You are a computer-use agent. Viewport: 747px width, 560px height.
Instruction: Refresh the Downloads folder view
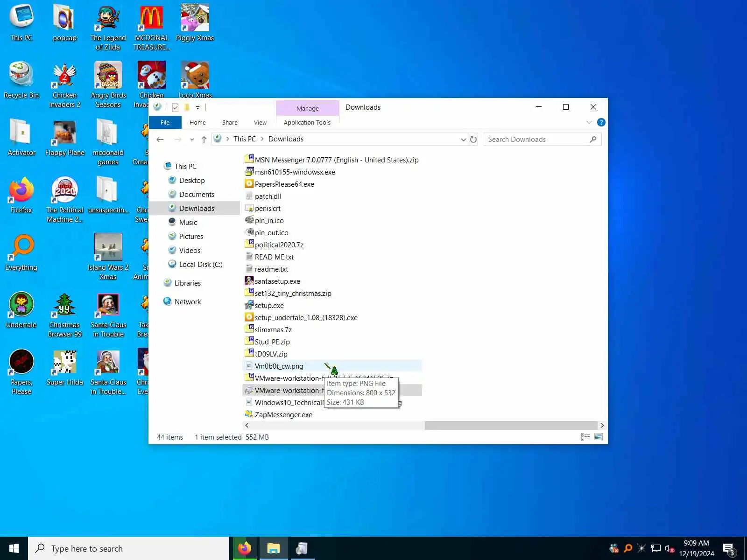(x=473, y=139)
